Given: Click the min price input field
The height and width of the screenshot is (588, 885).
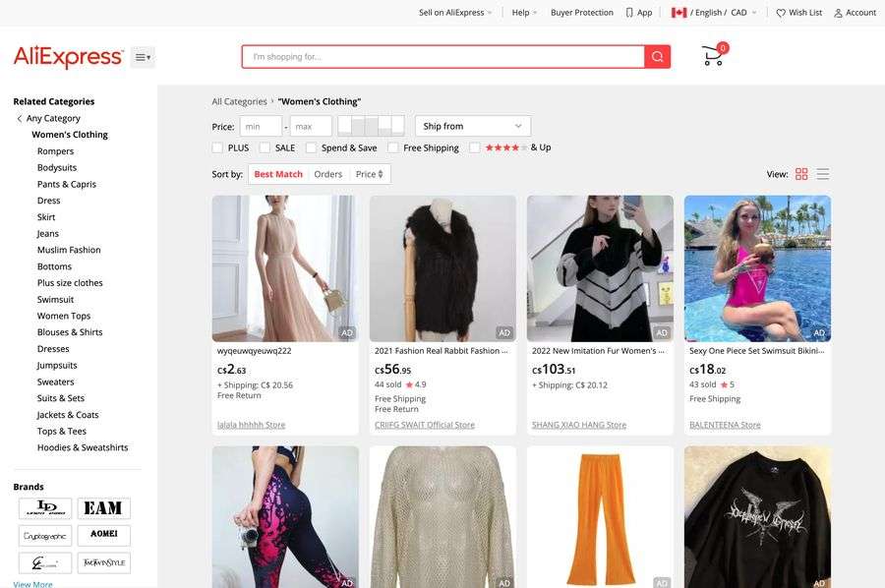Looking at the screenshot, I should (261, 127).
